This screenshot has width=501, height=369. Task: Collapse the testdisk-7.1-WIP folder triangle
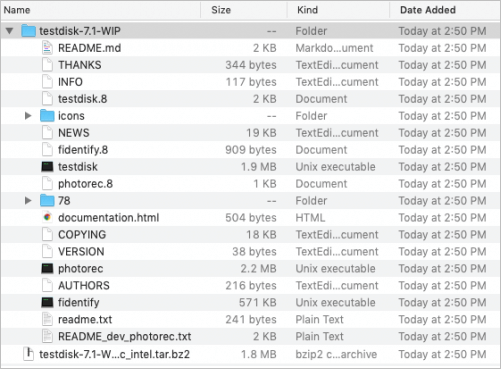[9, 31]
